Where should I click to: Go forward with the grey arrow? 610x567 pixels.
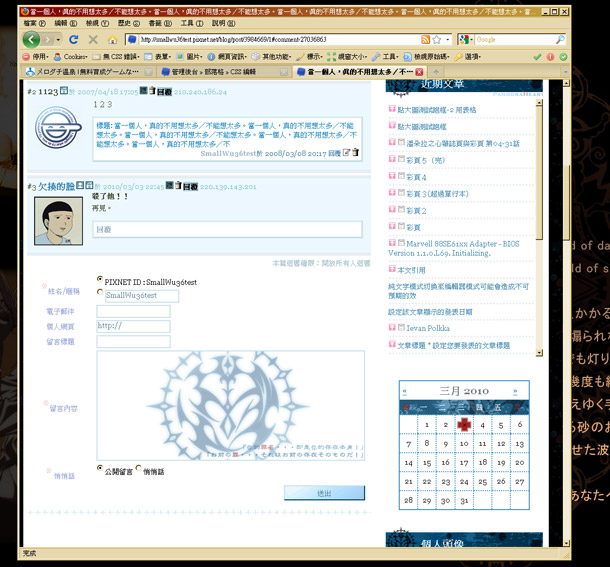tap(48, 40)
